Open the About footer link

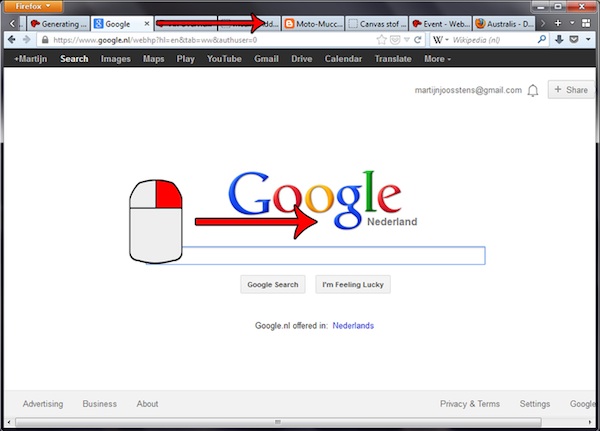point(147,404)
